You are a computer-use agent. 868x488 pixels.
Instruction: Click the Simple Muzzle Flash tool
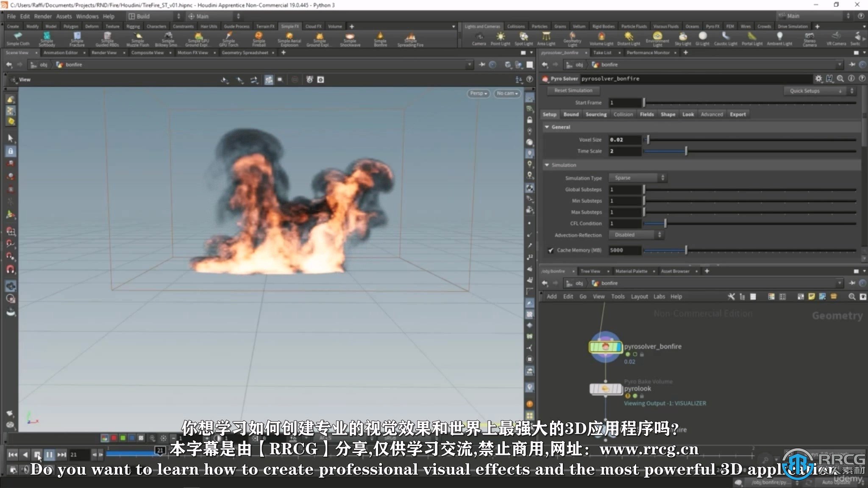(x=138, y=39)
